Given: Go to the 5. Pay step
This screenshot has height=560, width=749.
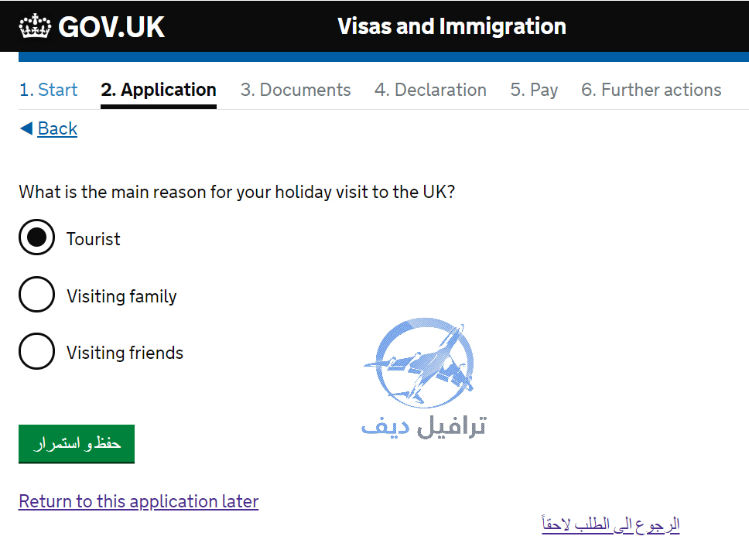Looking at the screenshot, I should point(534,90).
